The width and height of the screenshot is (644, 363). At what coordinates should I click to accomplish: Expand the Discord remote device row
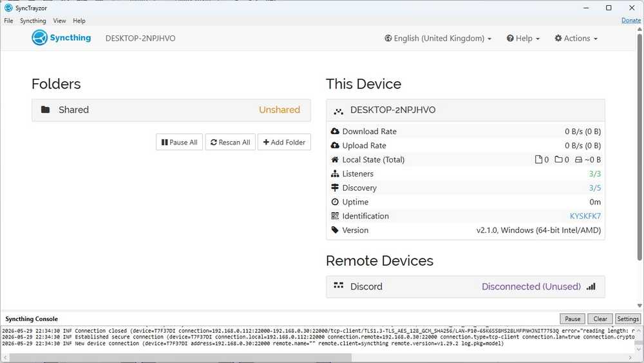(x=466, y=286)
